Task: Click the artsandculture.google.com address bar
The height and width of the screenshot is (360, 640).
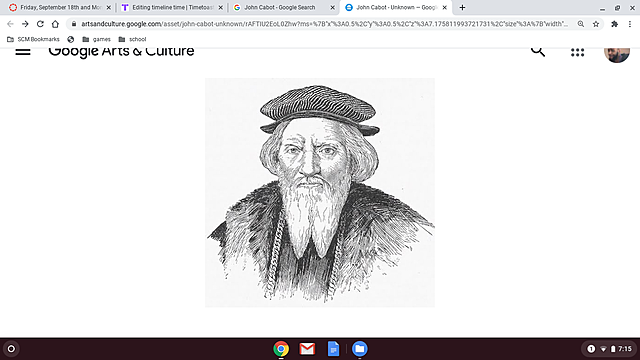Action: (324, 24)
